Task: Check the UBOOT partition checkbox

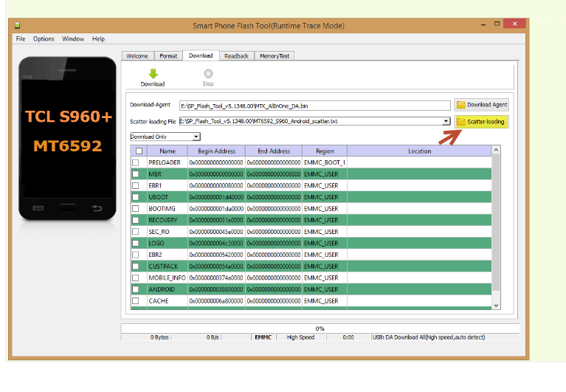Action: tap(135, 197)
